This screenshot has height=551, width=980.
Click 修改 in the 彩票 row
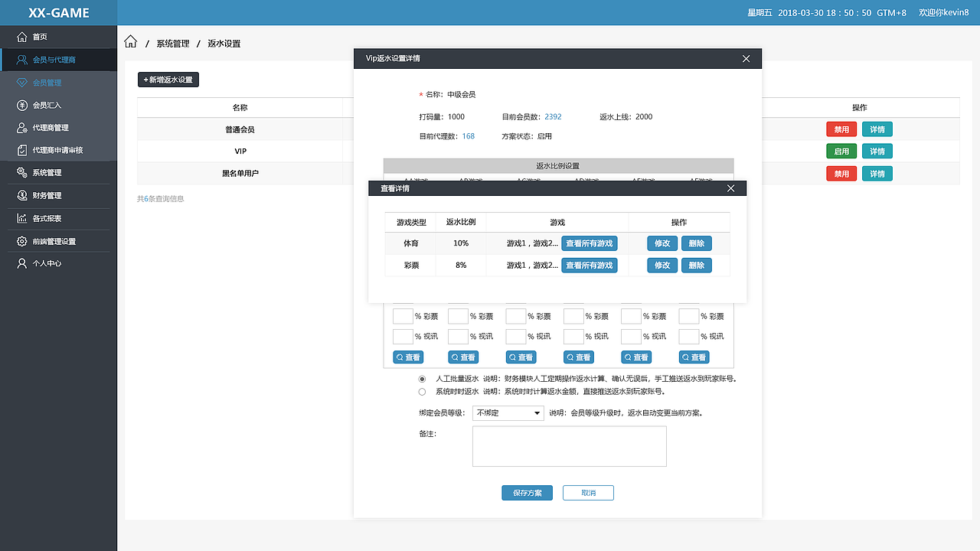662,266
